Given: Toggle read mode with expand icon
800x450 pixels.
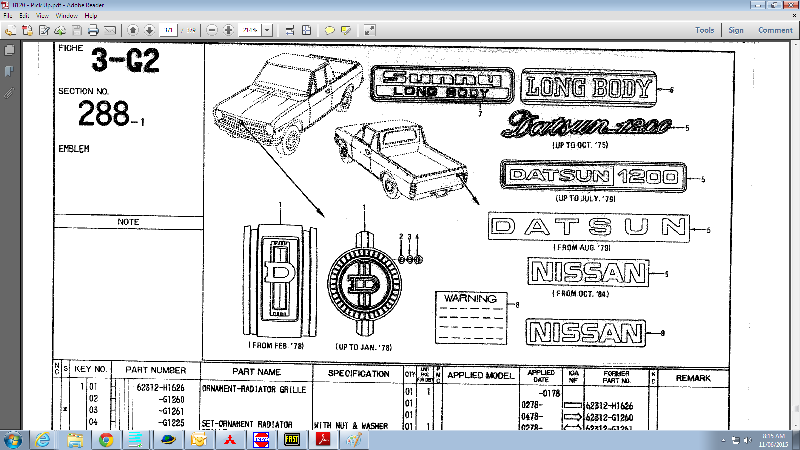Looking at the screenshot, I should 369,31.
